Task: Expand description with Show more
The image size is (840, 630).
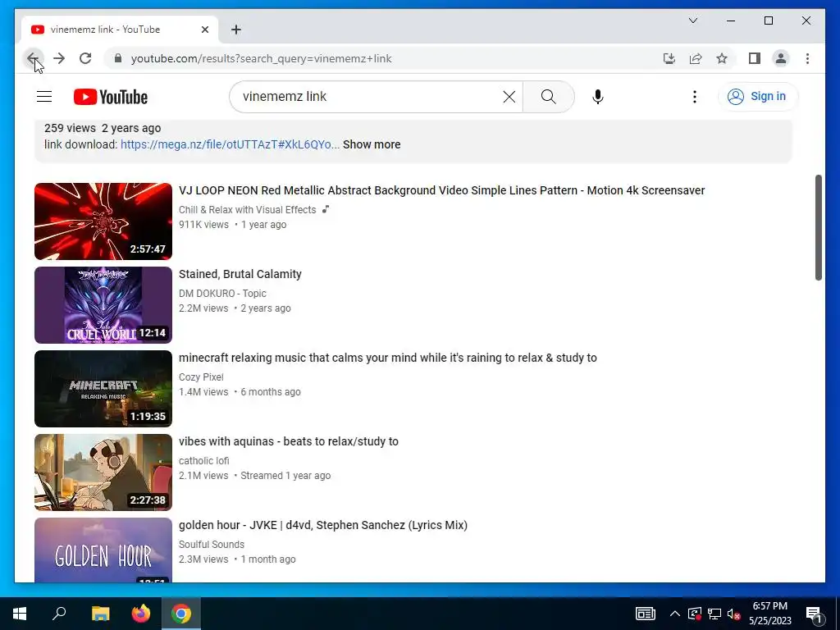Action: [x=372, y=144]
